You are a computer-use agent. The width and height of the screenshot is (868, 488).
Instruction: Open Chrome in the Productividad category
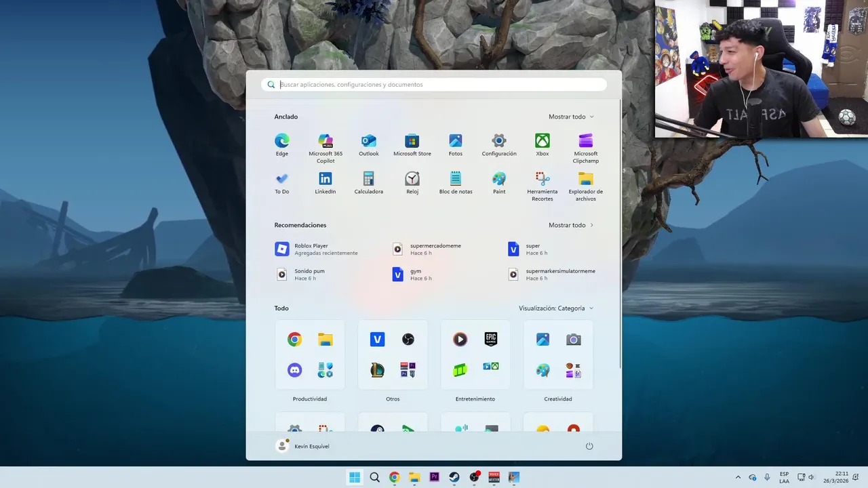294,340
